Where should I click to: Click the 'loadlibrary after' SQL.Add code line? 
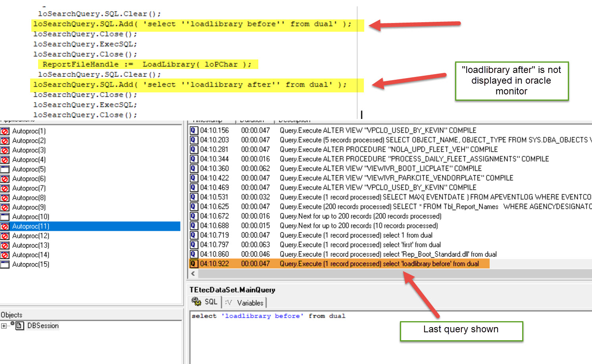190,84
